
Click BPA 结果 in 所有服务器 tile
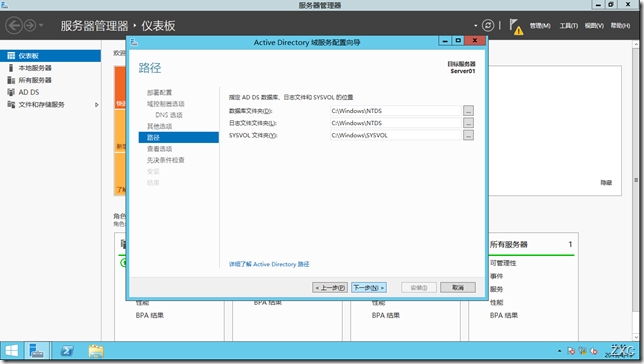click(x=504, y=316)
